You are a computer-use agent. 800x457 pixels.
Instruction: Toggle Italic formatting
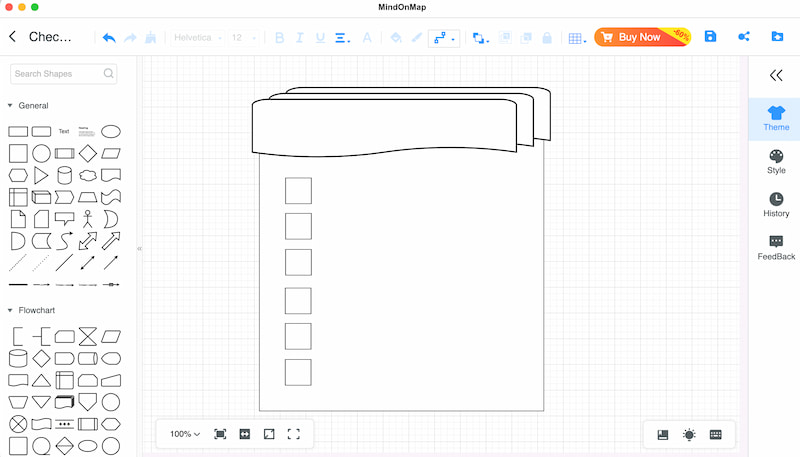[299, 38]
